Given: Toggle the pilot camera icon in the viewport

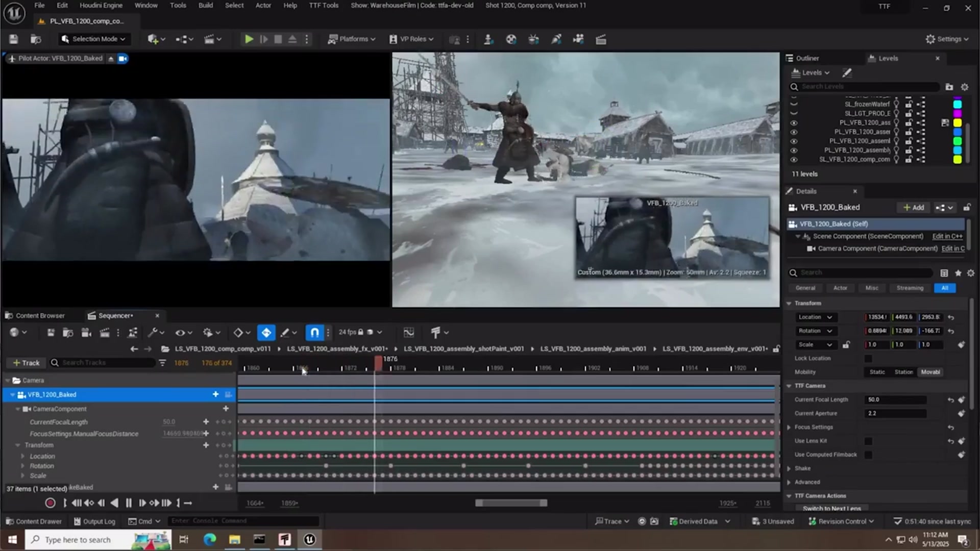Looking at the screenshot, I should (x=122, y=59).
